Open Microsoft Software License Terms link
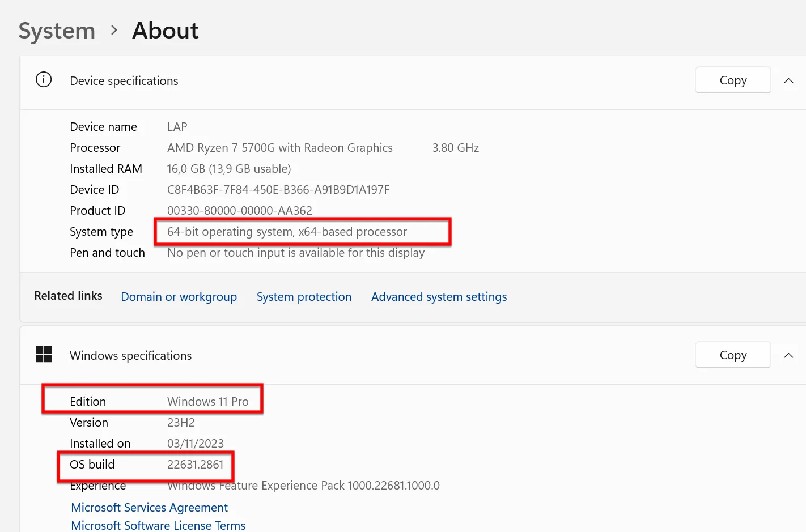Image resolution: width=806 pixels, height=532 pixels. [x=158, y=525]
